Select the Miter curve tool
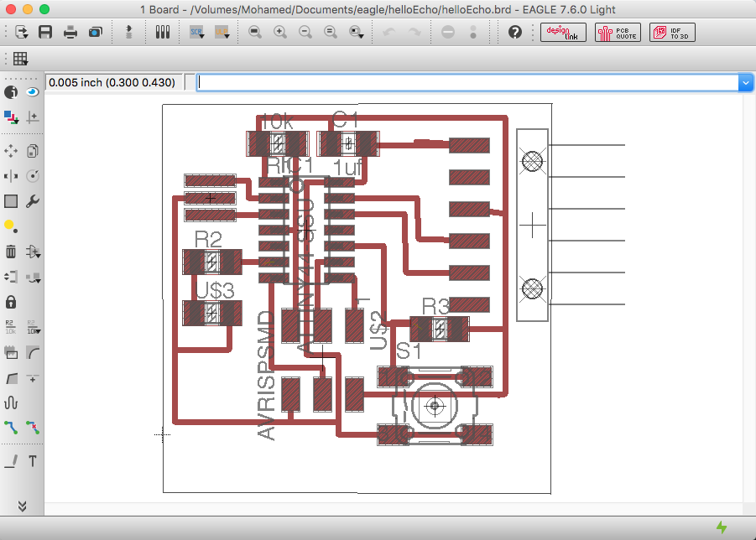This screenshot has height=540, width=756. point(33,353)
